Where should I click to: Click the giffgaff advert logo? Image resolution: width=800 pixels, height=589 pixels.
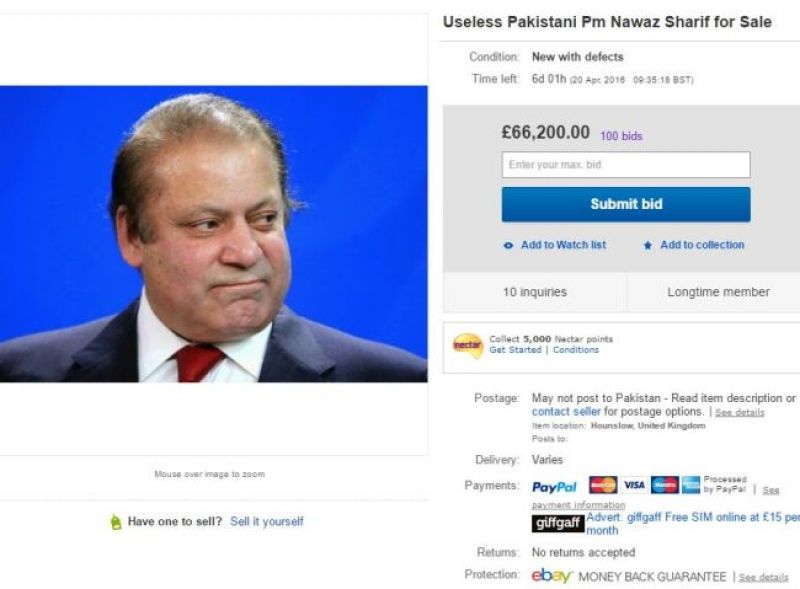point(558,523)
